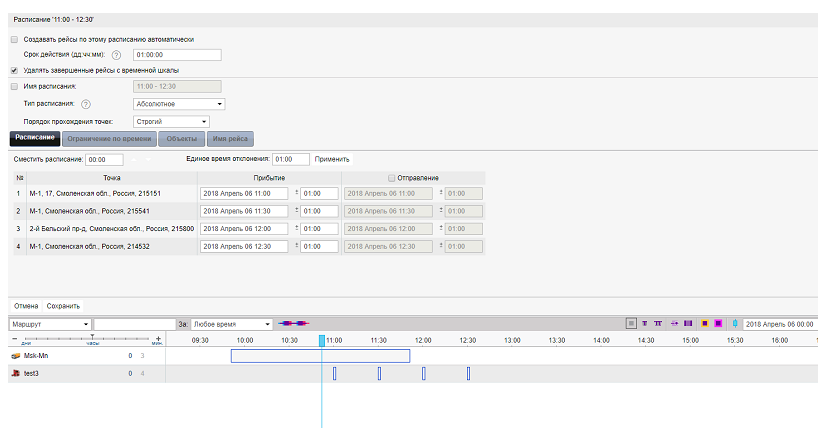830x428 pixels.
Task: Open Порядок прохождения точек dropdown
Action: coord(170,121)
